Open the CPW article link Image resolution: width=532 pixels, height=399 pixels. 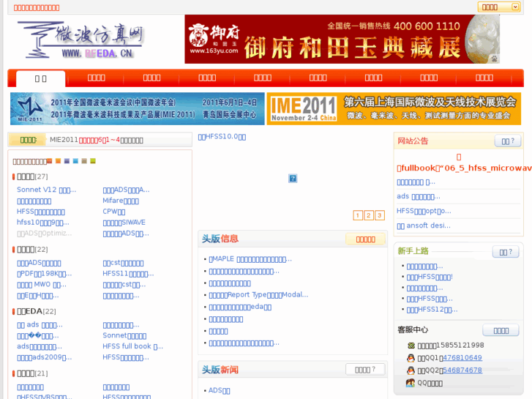point(114,212)
